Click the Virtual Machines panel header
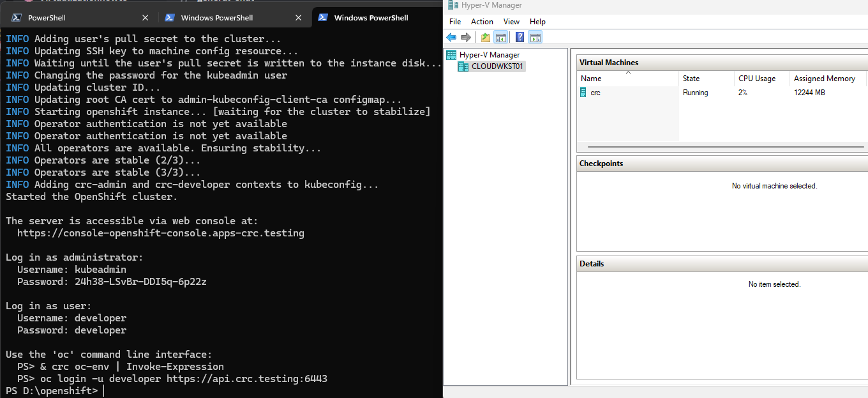The width and height of the screenshot is (868, 398). [x=722, y=63]
